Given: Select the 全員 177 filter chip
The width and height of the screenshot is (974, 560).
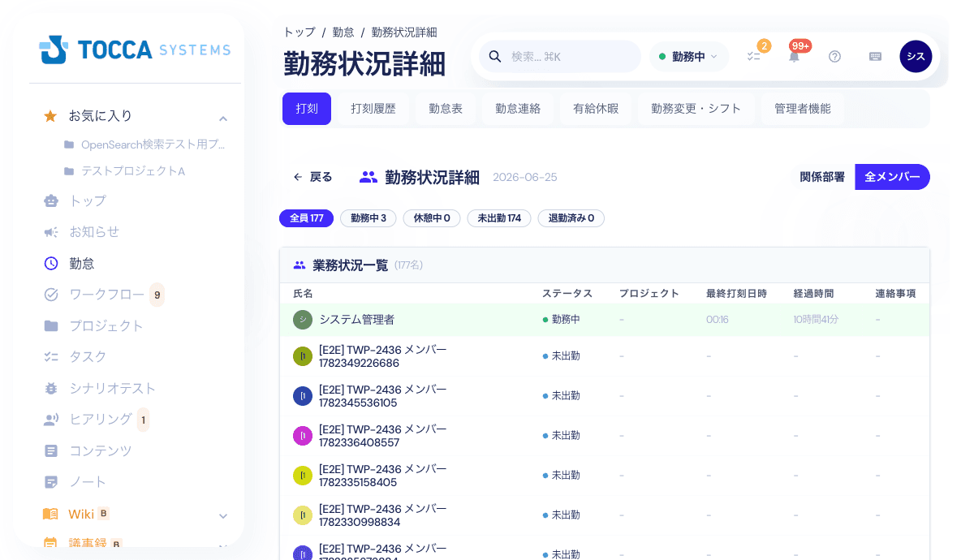Looking at the screenshot, I should 307,218.
